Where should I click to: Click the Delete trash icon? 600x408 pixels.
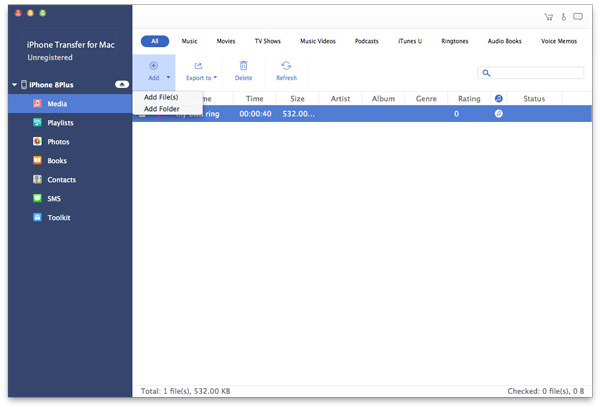(243, 65)
